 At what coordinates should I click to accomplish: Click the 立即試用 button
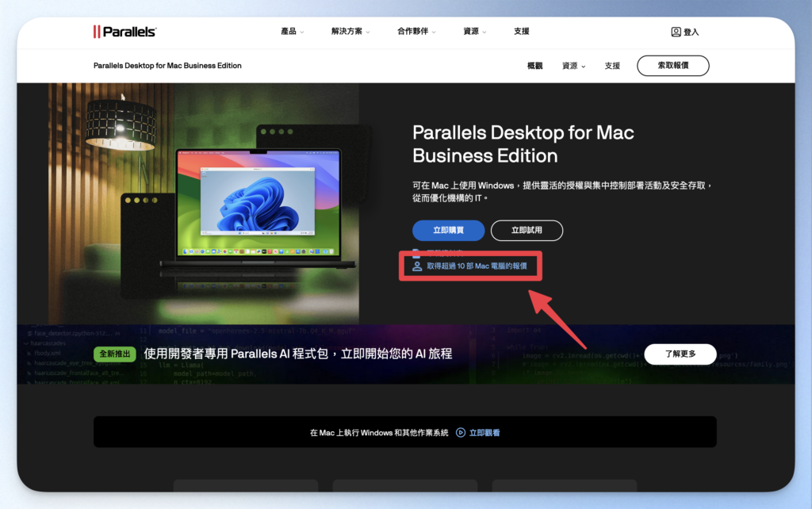click(527, 231)
